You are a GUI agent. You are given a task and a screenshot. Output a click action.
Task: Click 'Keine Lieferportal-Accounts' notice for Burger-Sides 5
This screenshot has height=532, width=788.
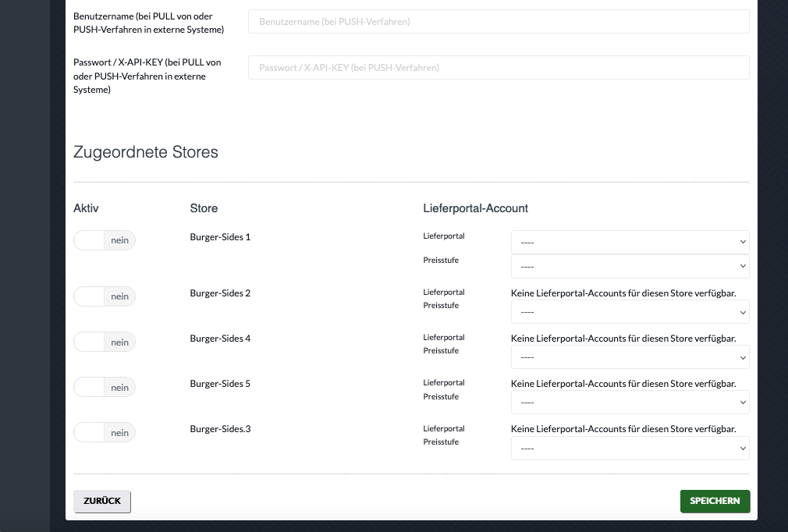(x=623, y=384)
